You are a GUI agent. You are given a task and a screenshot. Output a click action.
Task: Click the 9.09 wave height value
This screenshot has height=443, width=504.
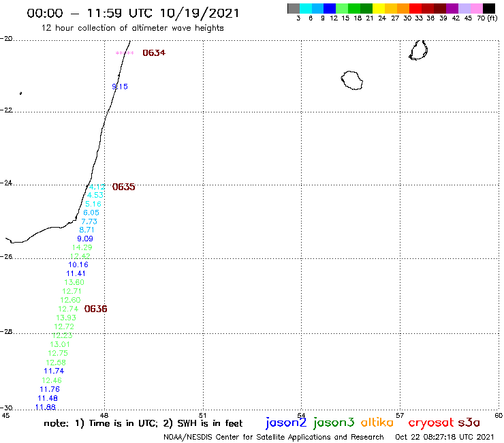(85, 239)
